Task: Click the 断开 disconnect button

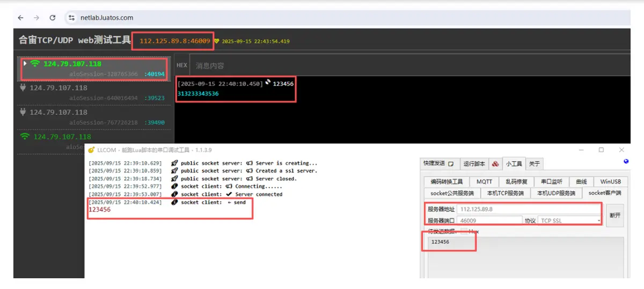Action: (x=615, y=215)
